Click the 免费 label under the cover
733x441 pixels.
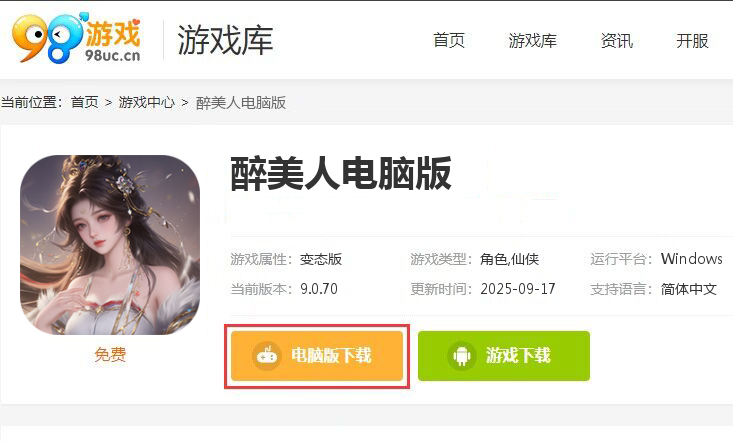110,355
